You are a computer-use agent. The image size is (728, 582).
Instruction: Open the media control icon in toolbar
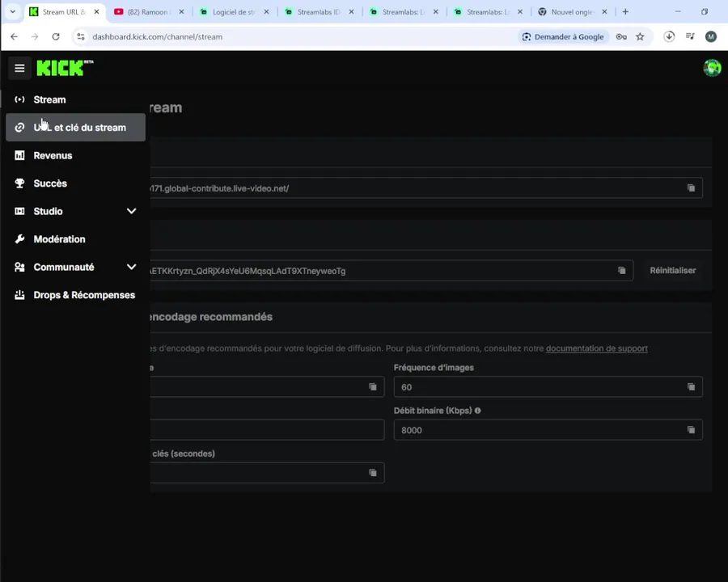(x=691, y=36)
